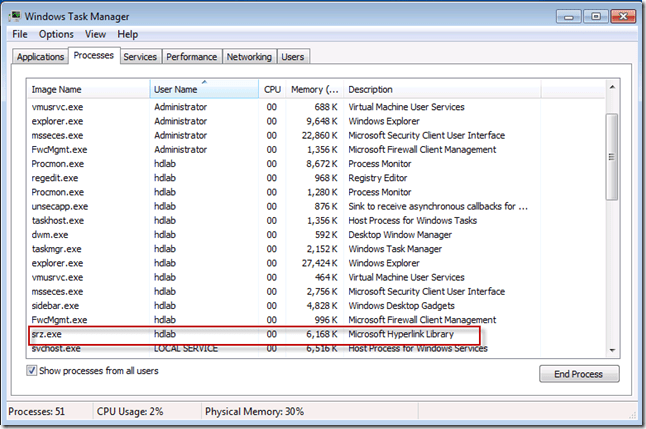Open the Options menu
Image resolution: width=646 pixels, height=429 pixels.
pos(56,34)
